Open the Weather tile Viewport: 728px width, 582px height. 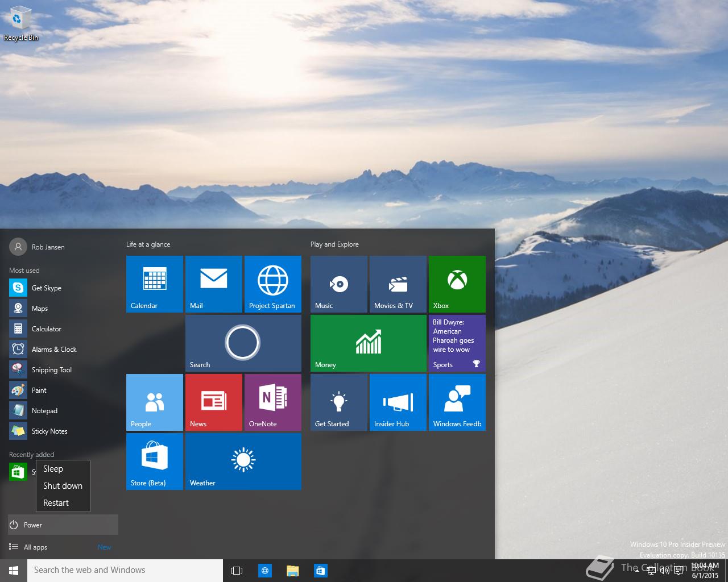pyautogui.click(x=243, y=462)
